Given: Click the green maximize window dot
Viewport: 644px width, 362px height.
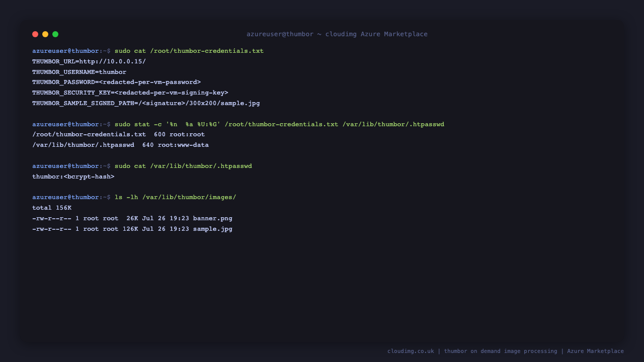Looking at the screenshot, I should pos(55,34).
